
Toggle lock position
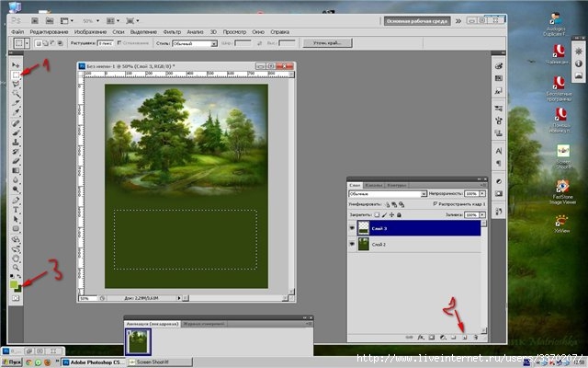pyautogui.click(x=392, y=214)
